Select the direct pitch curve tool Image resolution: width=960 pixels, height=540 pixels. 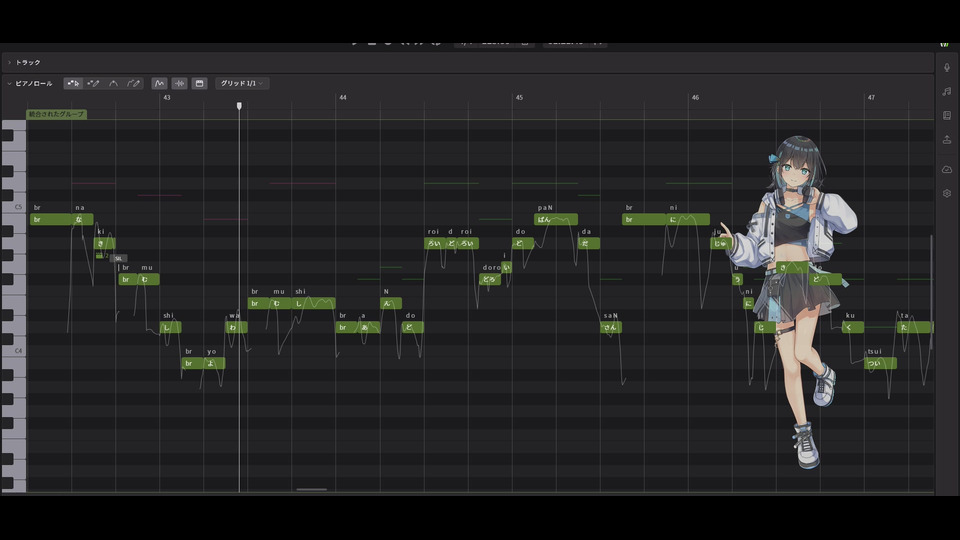pyautogui.click(x=113, y=83)
